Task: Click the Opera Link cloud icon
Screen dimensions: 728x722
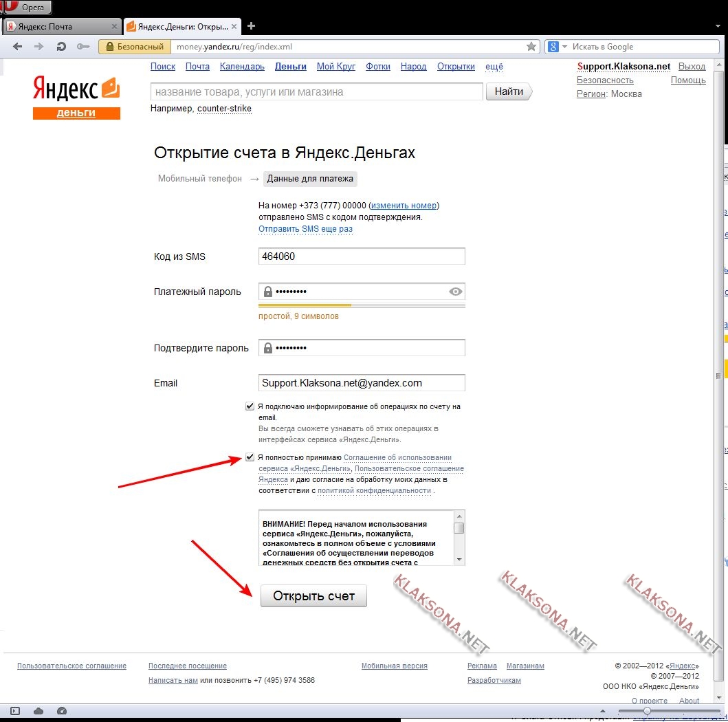Action: click(x=38, y=711)
